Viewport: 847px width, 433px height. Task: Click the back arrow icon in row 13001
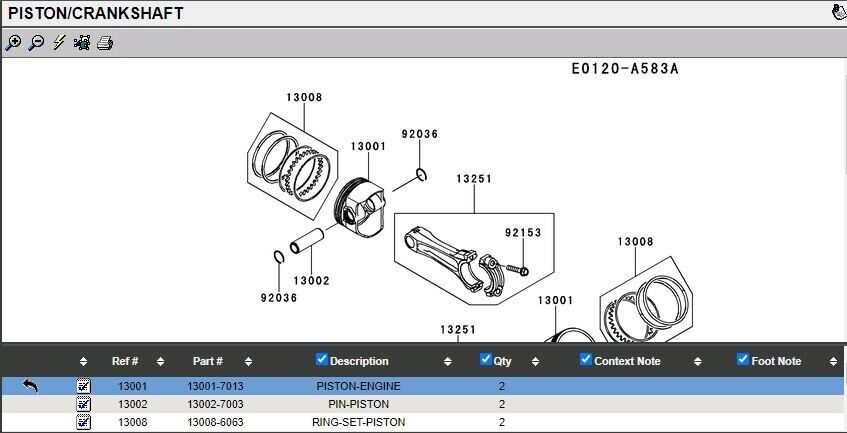point(30,386)
